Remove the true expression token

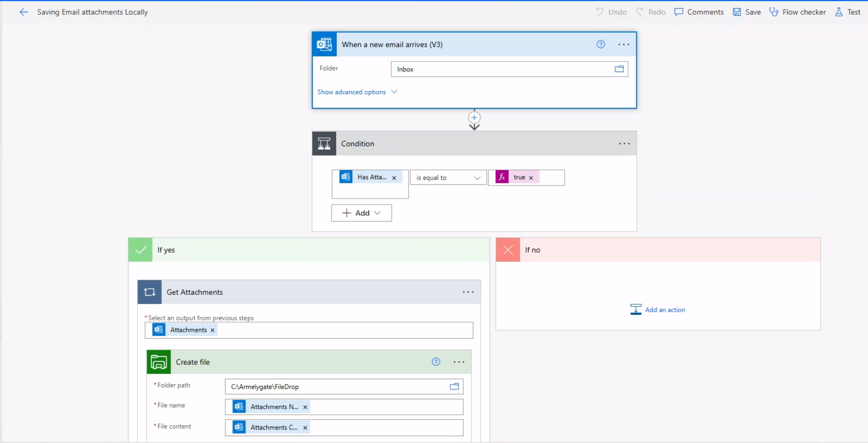point(531,178)
